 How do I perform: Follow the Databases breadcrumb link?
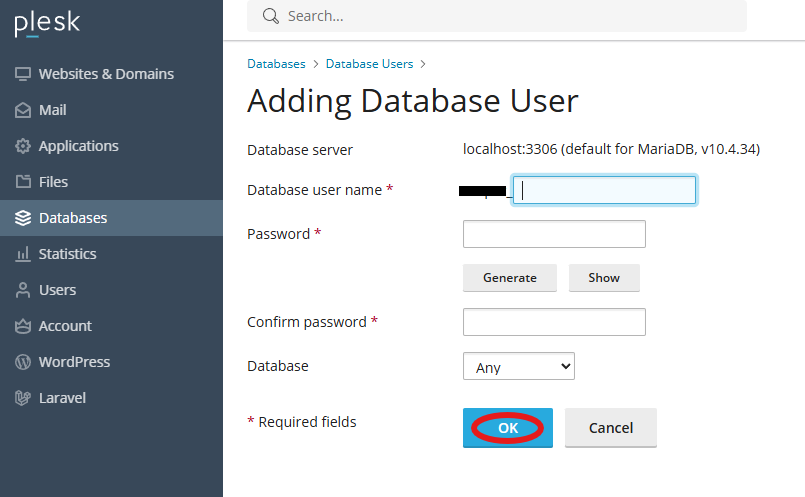coord(276,64)
